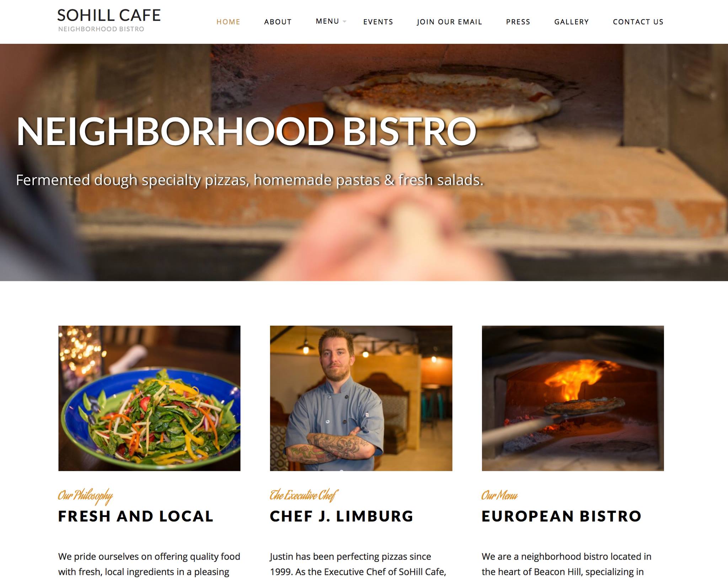This screenshot has height=581, width=728.
Task: Go to the About page
Action: pos(278,22)
